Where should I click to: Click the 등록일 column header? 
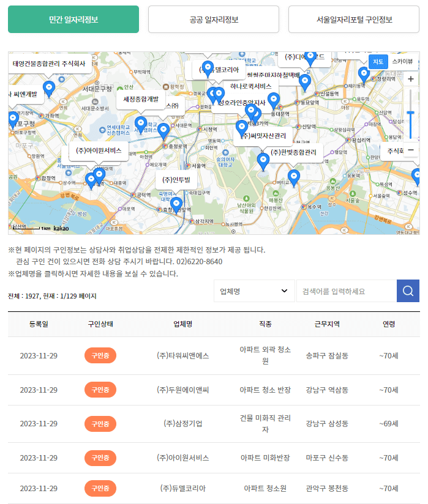point(39,324)
